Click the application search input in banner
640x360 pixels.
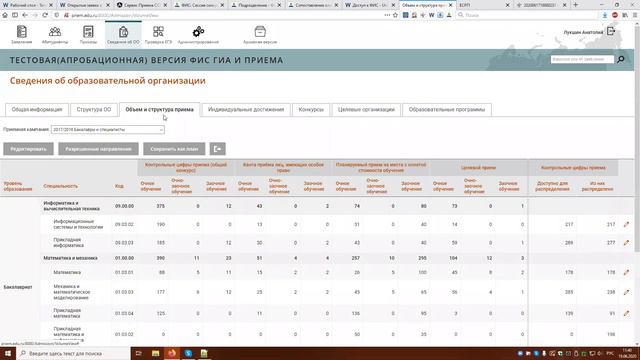tap(582, 59)
